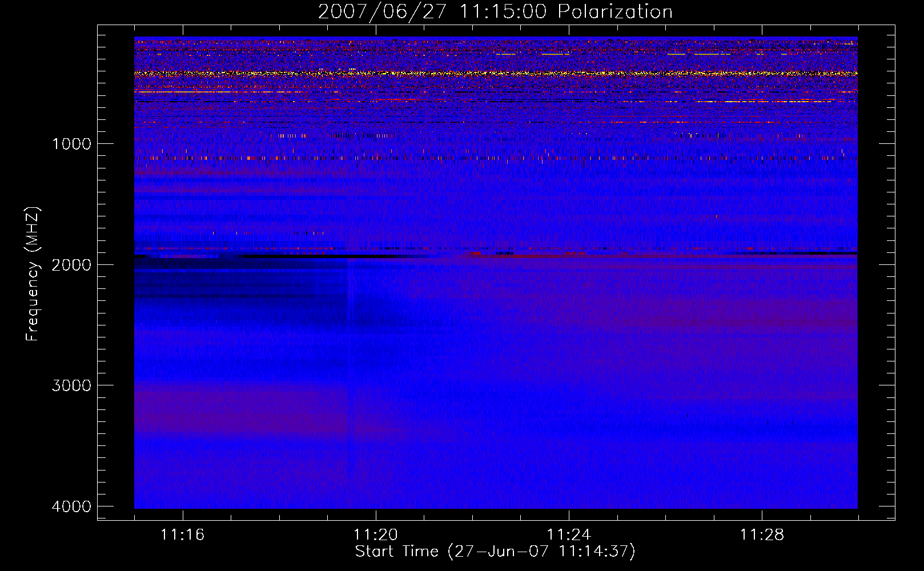The width and height of the screenshot is (924, 571).
Task: Select the 1000 frequency tick label
Action: (72, 144)
